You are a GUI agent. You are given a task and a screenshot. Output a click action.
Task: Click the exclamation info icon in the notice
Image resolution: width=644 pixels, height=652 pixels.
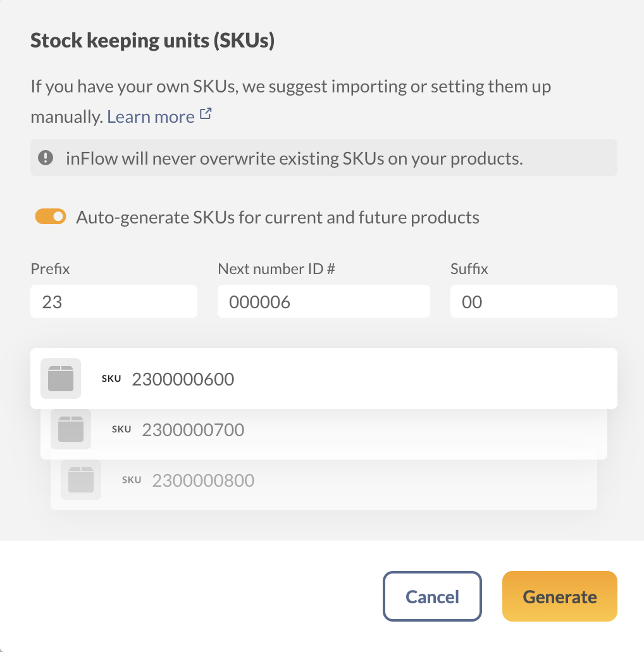click(46, 158)
